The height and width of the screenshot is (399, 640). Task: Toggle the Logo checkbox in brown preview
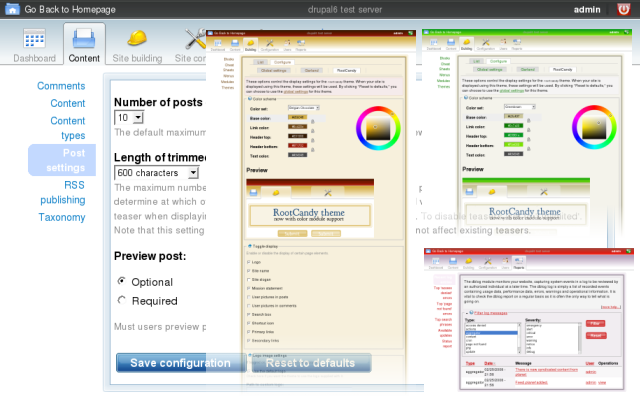(x=249, y=262)
